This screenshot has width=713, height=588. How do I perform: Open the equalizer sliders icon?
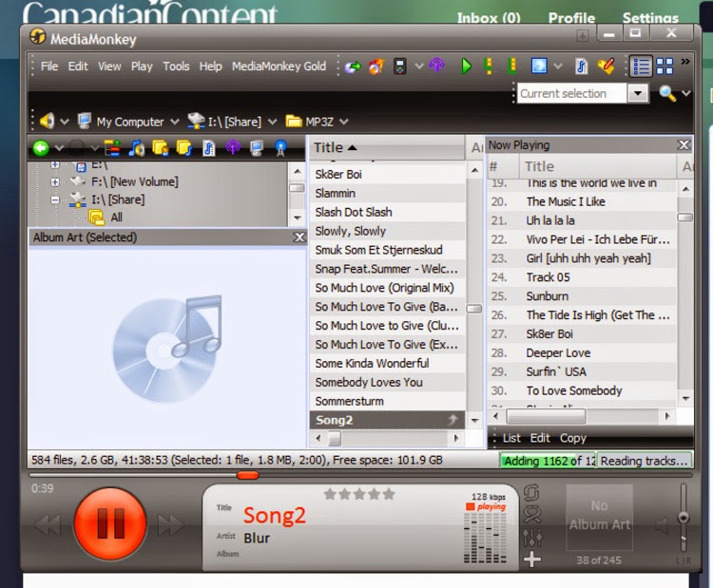[x=532, y=538]
